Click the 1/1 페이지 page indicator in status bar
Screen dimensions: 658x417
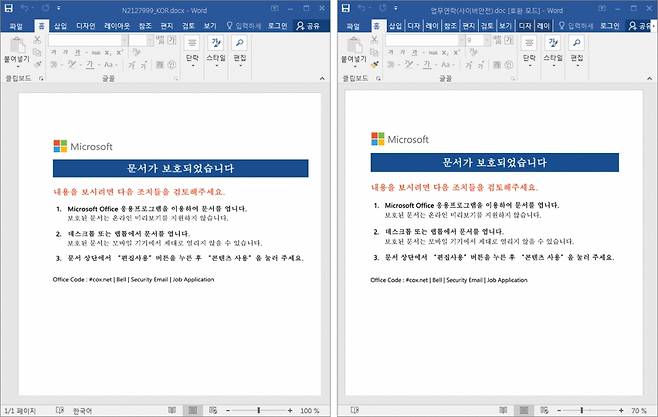(20, 411)
